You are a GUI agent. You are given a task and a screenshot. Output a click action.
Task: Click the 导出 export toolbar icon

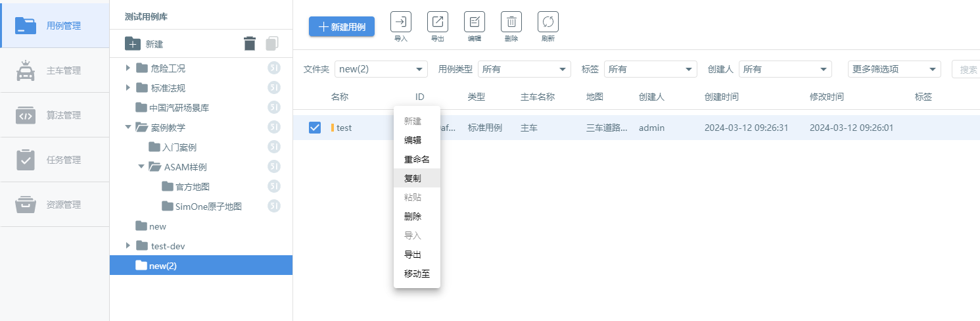(438, 22)
